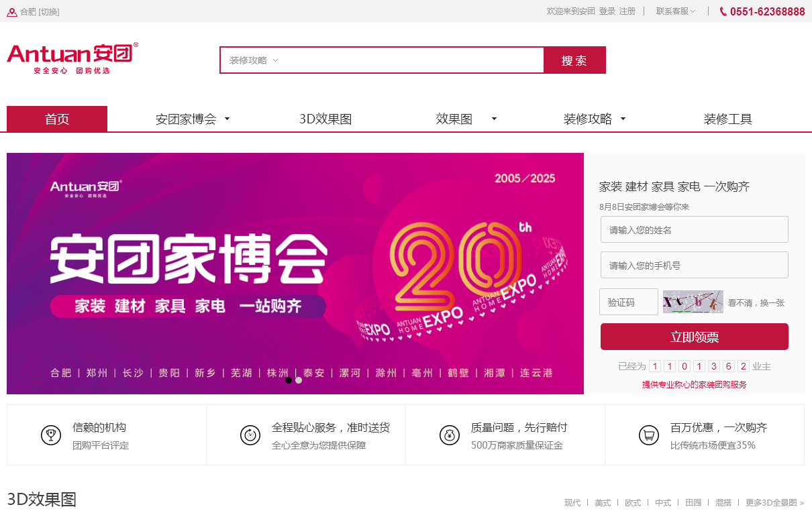Click the shopping cart icon for 百万优惠
The image size is (812, 515).
pyautogui.click(x=649, y=435)
